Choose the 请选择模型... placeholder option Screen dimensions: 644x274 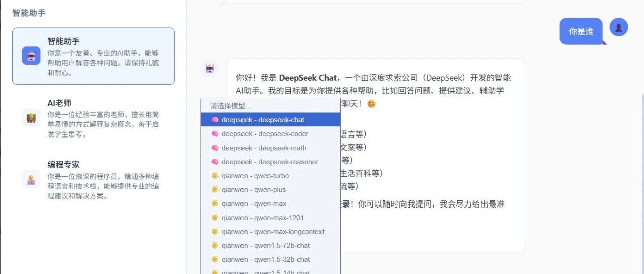point(270,106)
